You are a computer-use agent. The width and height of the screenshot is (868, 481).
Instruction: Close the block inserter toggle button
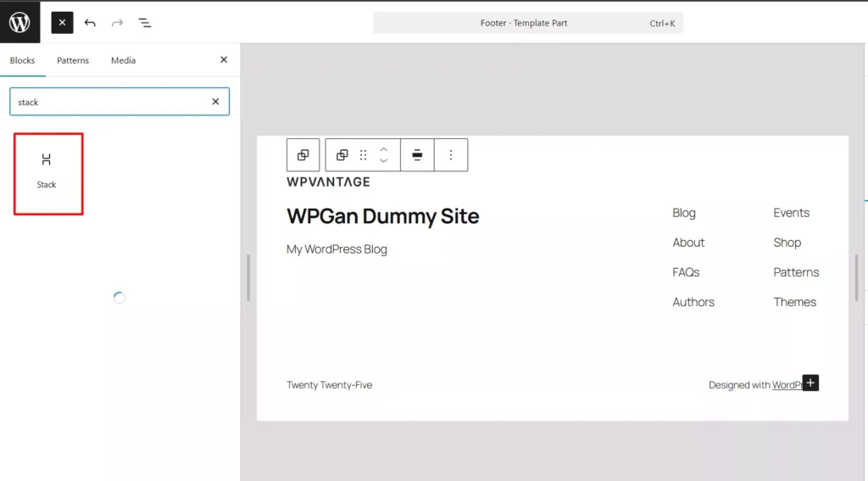tap(62, 23)
